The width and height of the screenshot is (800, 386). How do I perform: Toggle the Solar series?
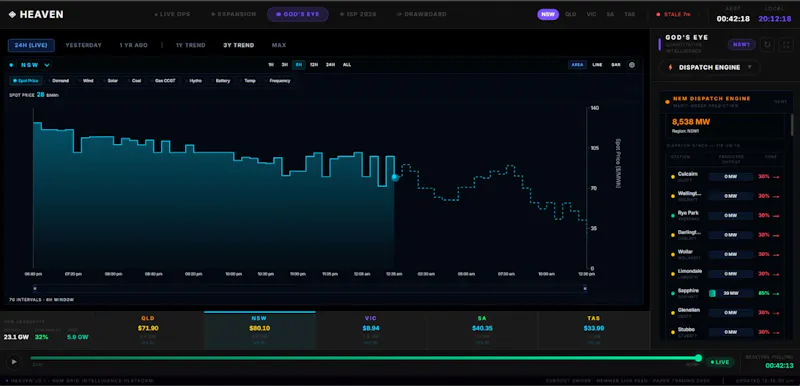click(x=111, y=81)
